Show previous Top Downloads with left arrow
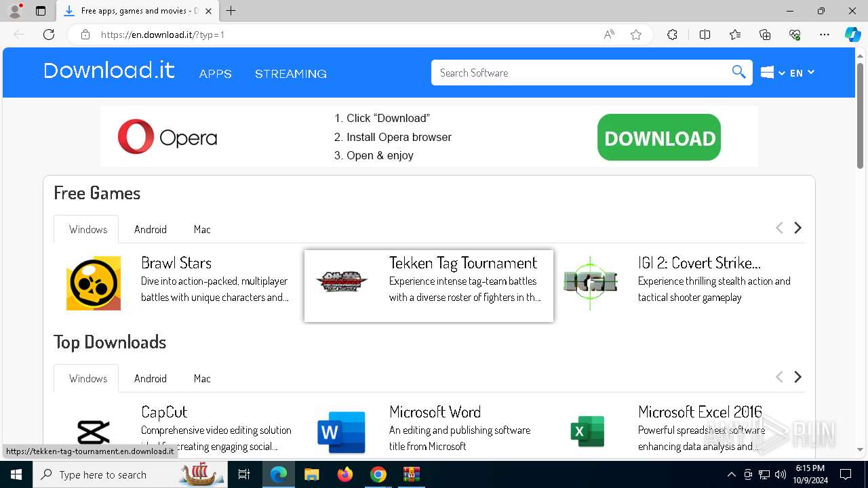 779,377
